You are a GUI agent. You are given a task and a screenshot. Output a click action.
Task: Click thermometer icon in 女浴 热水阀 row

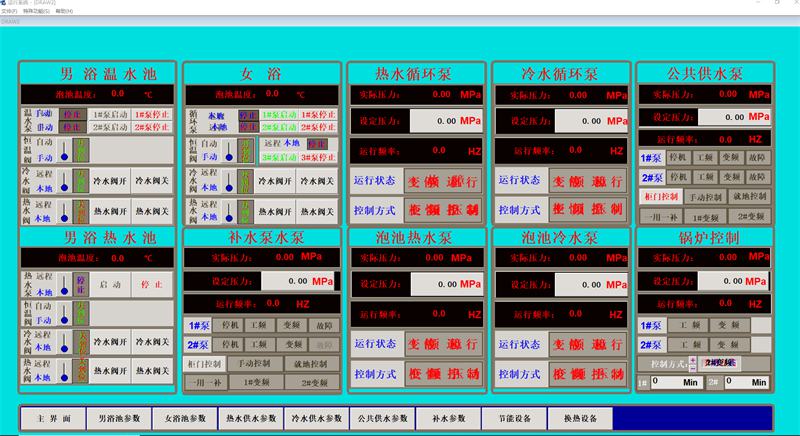click(228, 212)
